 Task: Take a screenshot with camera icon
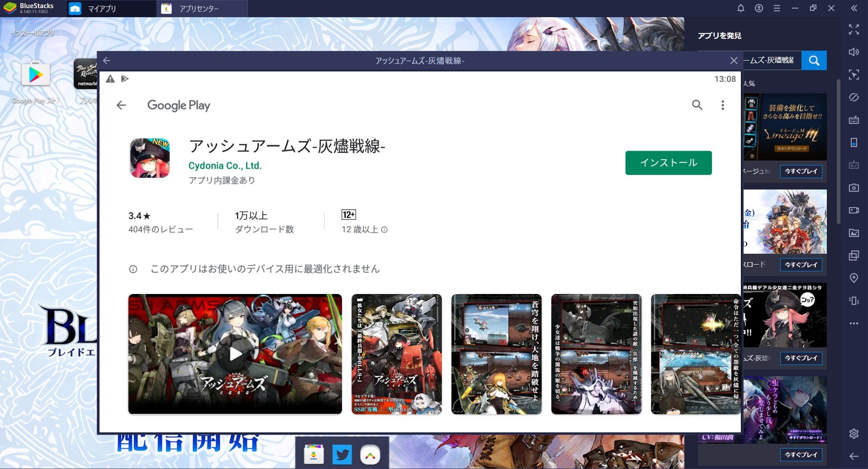coord(854,188)
